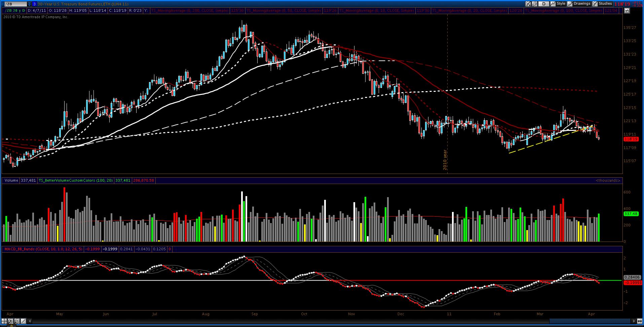
Task: Click the large red 118'19 quote at top right
Action: pos(622,4)
